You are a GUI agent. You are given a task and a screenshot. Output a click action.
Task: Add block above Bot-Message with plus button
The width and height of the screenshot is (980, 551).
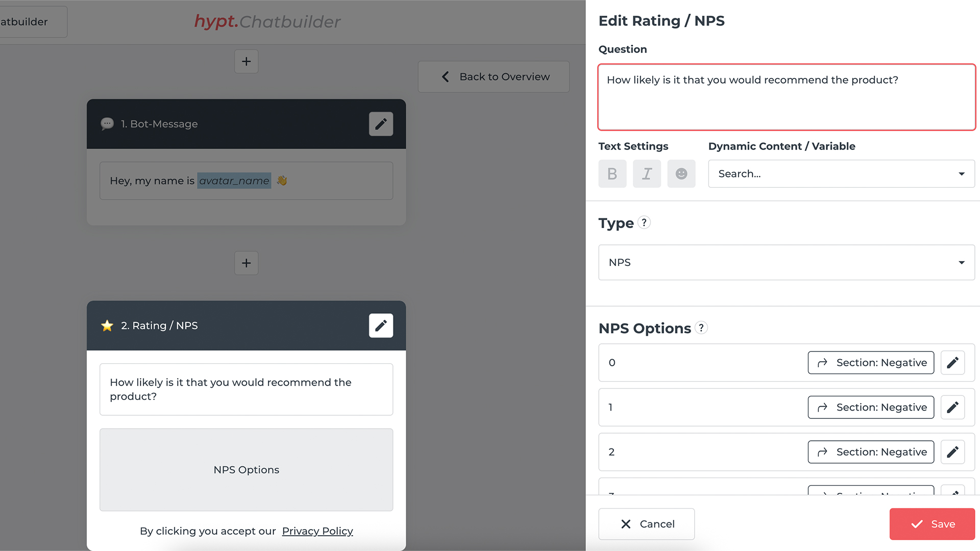coord(246,61)
